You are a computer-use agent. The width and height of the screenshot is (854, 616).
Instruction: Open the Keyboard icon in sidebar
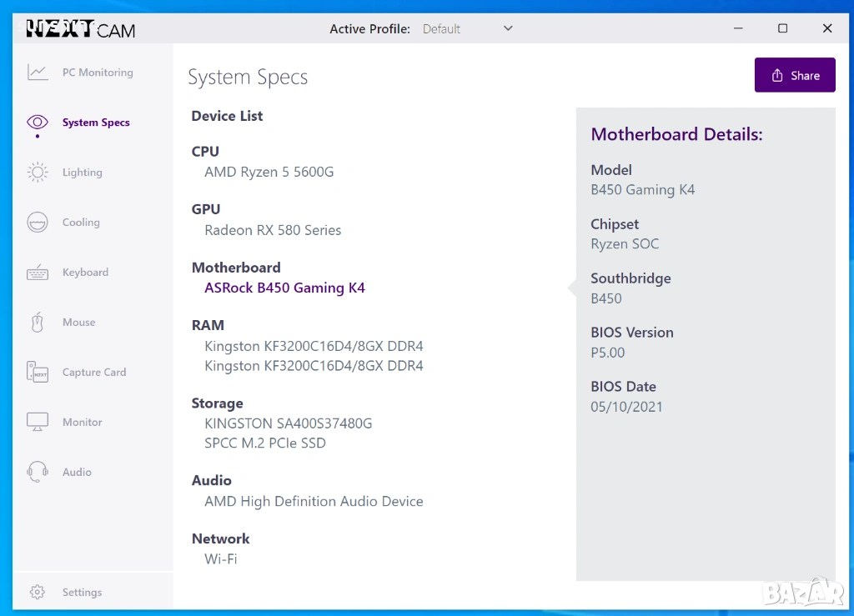tap(38, 273)
